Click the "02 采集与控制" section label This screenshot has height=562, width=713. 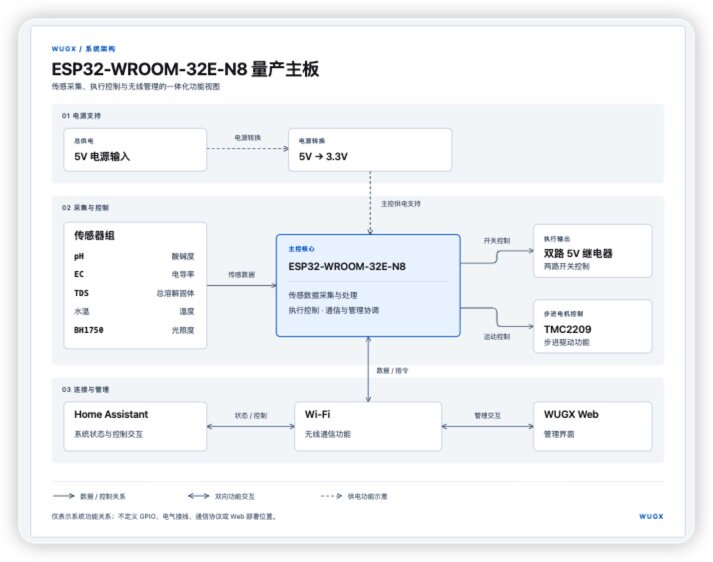tap(85, 208)
